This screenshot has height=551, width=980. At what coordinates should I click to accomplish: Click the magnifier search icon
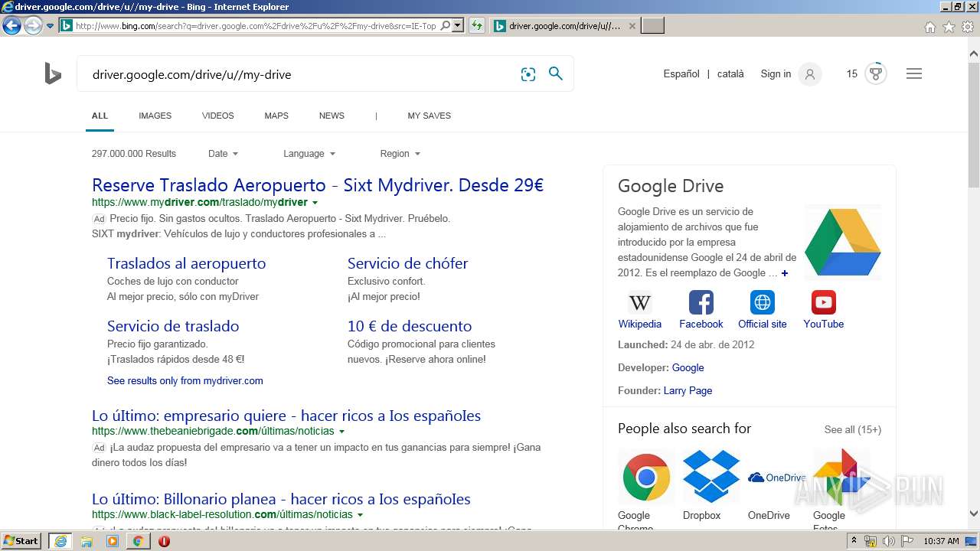[556, 74]
